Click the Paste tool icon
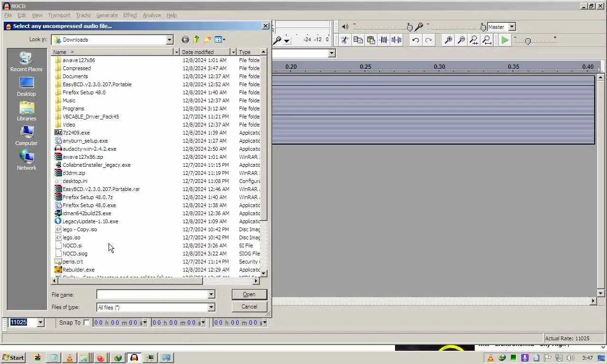This screenshot has height=364, width=607. pos(371,40)
